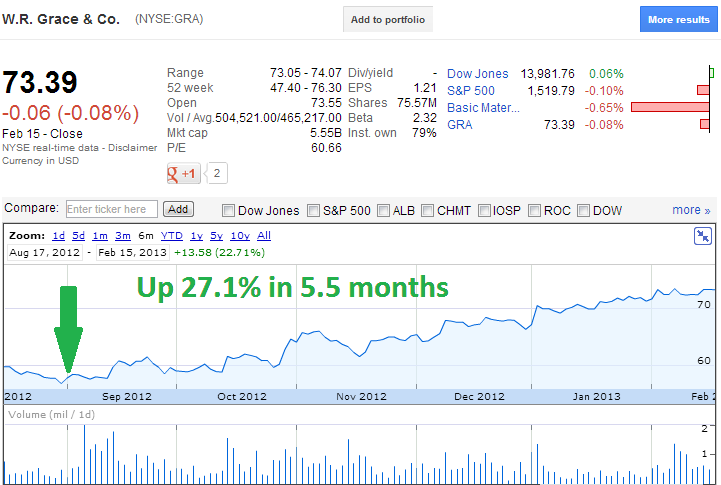Click the Dec 2012 timeline label
The width and height of the screenshot is (721, 485).
479,396
